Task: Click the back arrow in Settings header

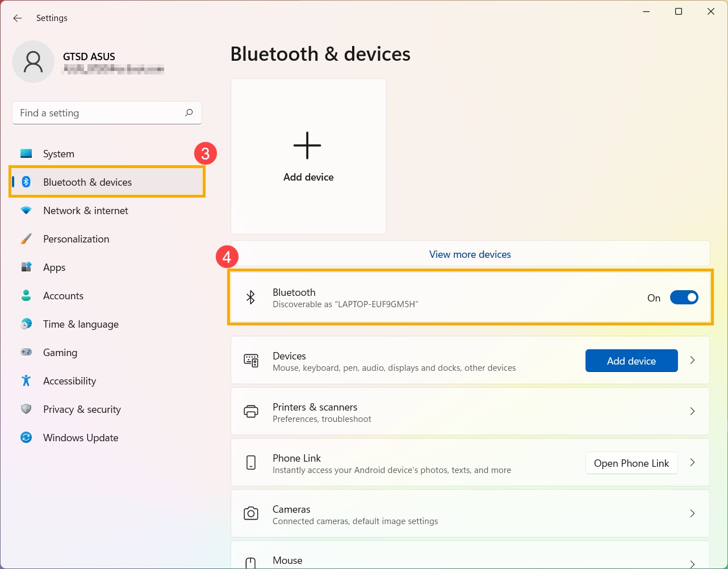Action: point(18,18)
